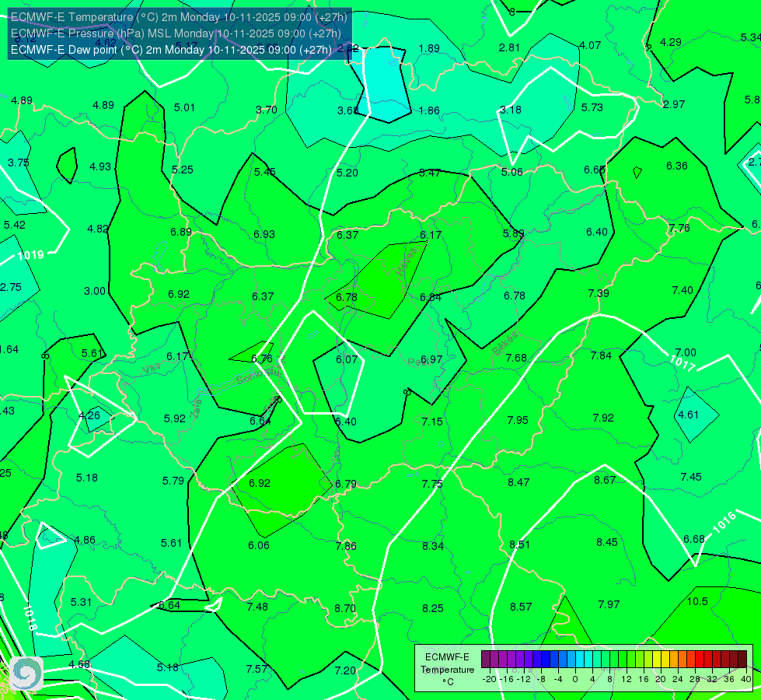Click the 7.76 temperature value
761x700 pixels.
click(x=679, y=228)
